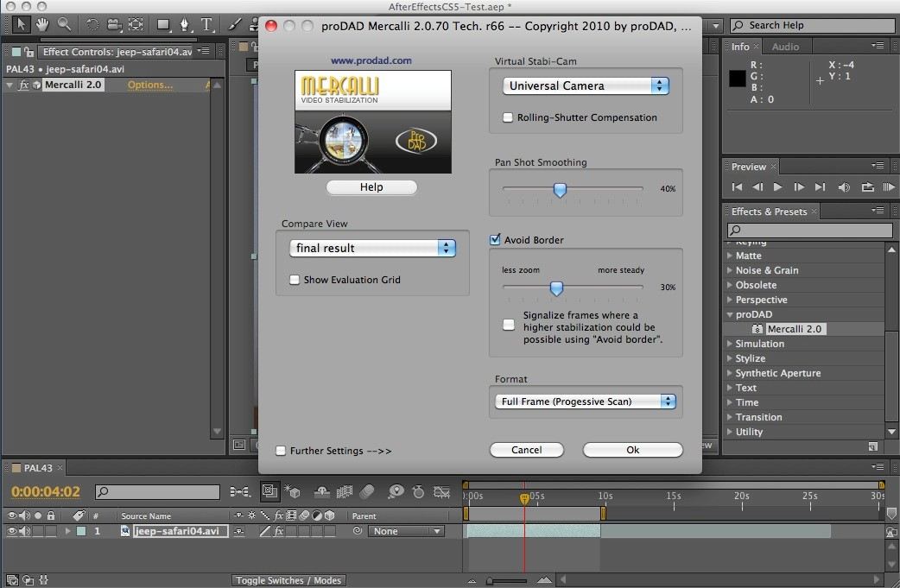Toggle Auto-keyframe stopwatch icon
900x588 pixels.
tap(418, 491)
